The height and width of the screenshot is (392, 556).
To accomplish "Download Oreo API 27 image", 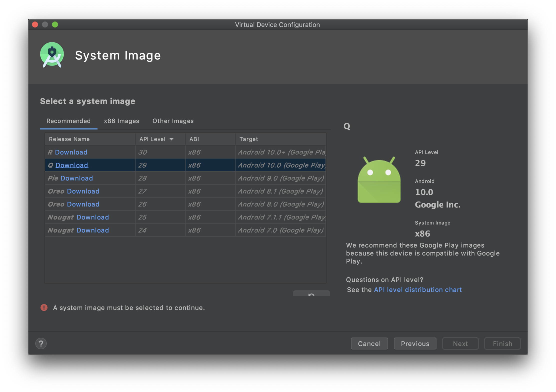I will tap(83, 191).
